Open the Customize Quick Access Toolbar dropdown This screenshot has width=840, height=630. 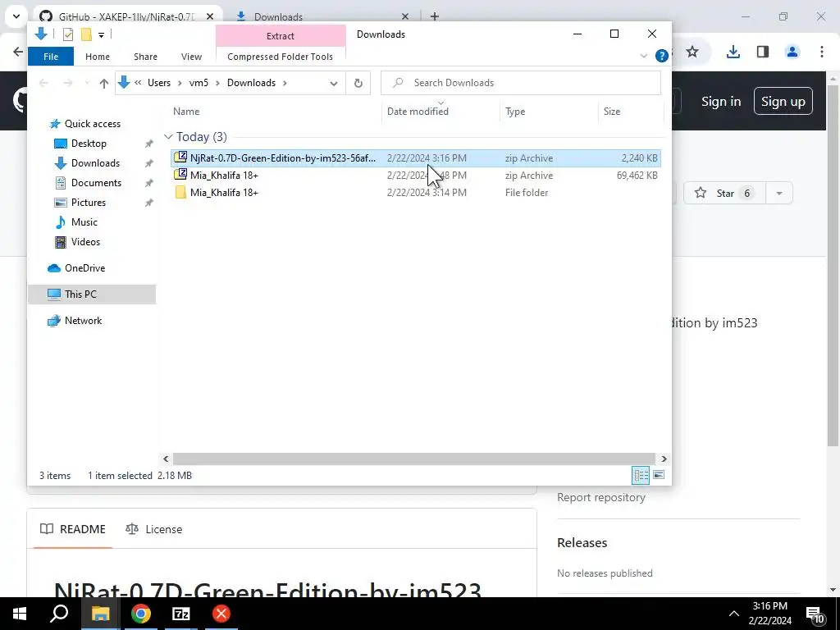pos(101,35)
